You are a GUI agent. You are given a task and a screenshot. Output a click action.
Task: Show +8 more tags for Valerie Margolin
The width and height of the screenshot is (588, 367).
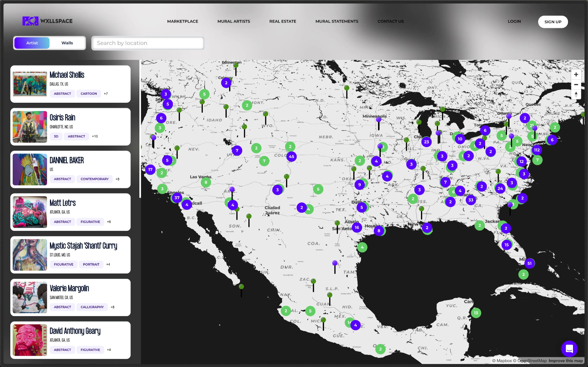click(x=113, y=307)
